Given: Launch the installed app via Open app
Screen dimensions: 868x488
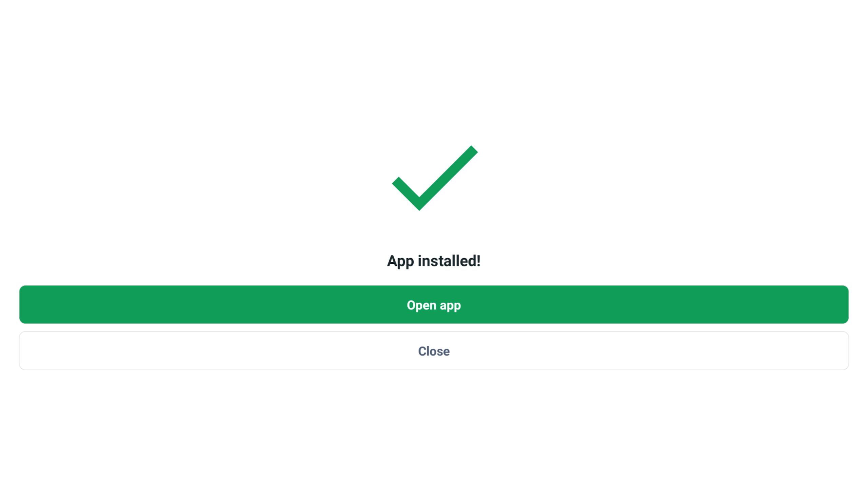Looking at the screenshot, I should [x=434, y=305].
